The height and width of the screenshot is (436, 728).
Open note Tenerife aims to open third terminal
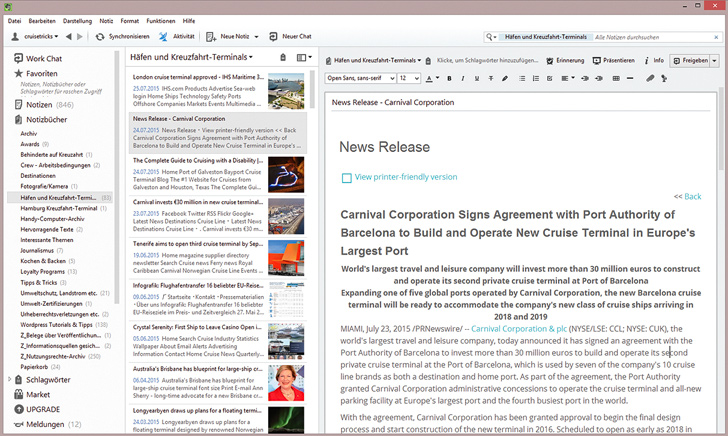(x=218, y=258)
